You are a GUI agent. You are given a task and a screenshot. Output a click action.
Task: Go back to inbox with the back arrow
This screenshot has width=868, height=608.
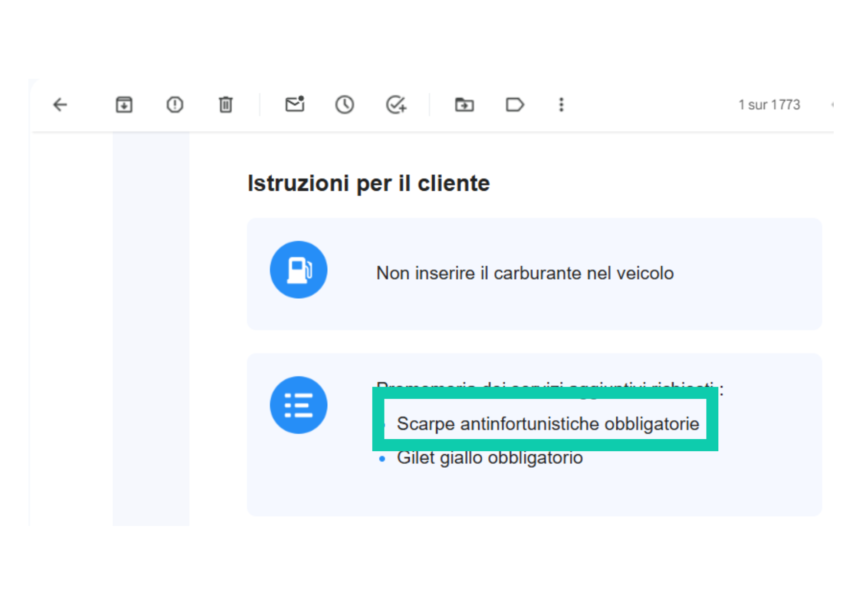[60, 105]
